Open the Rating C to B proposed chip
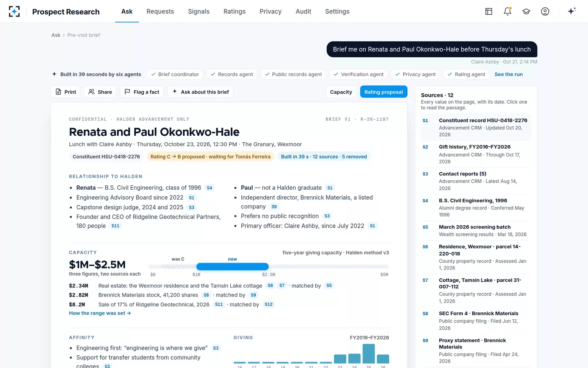 tap(210, 157)
